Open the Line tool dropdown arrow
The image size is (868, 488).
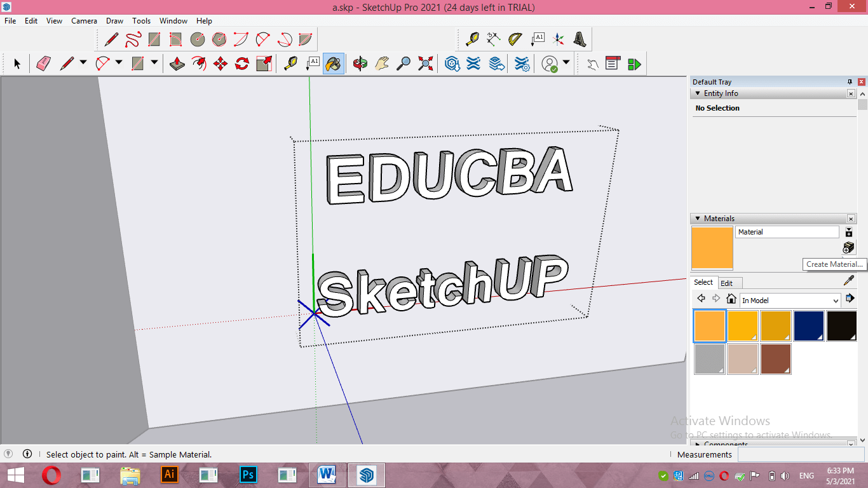point(83,63)
